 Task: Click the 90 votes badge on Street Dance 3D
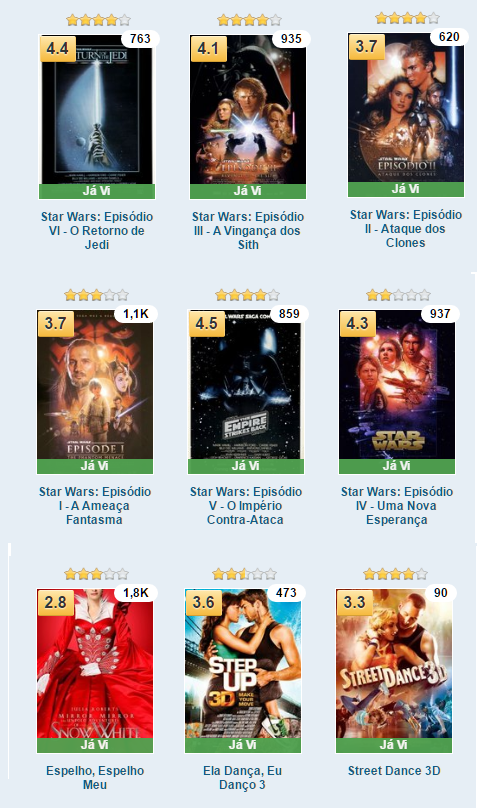pyautogui.click(x=440, y=593)
